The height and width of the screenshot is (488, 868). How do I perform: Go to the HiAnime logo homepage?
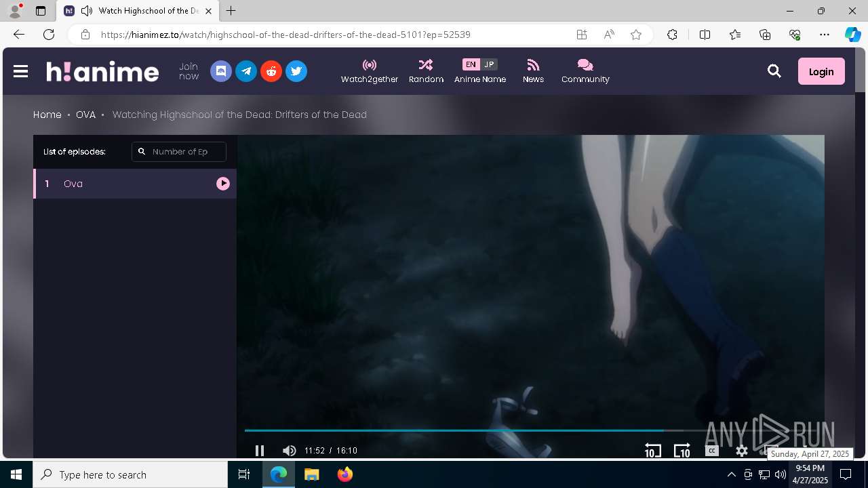click(102, 71)
